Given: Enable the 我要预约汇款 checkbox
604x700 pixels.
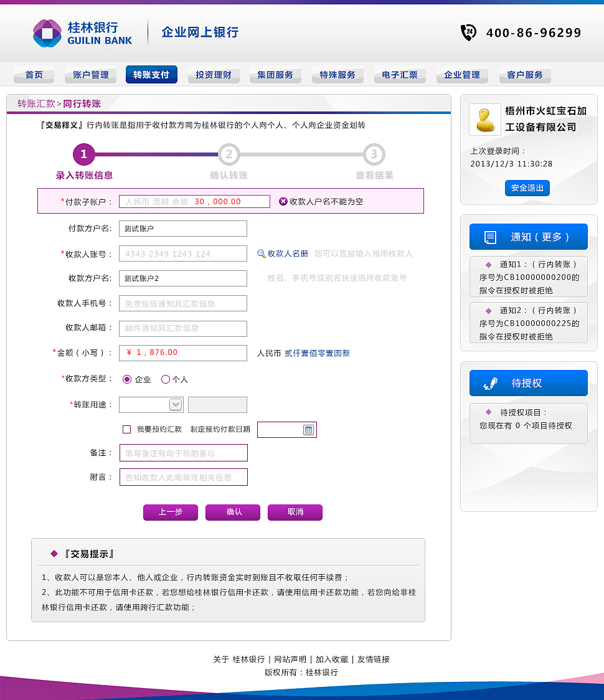Looking at the screenshot, I should coord(126,429).
